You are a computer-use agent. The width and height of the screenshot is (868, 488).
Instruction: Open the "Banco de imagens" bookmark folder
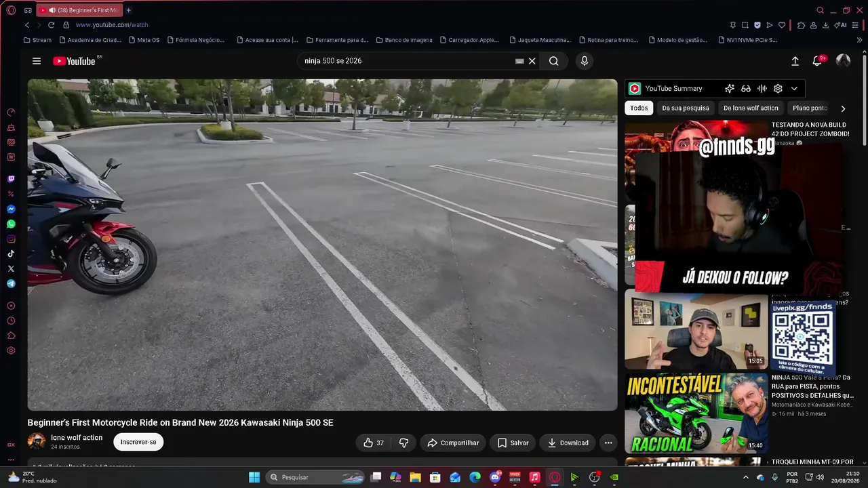point(404,40)
